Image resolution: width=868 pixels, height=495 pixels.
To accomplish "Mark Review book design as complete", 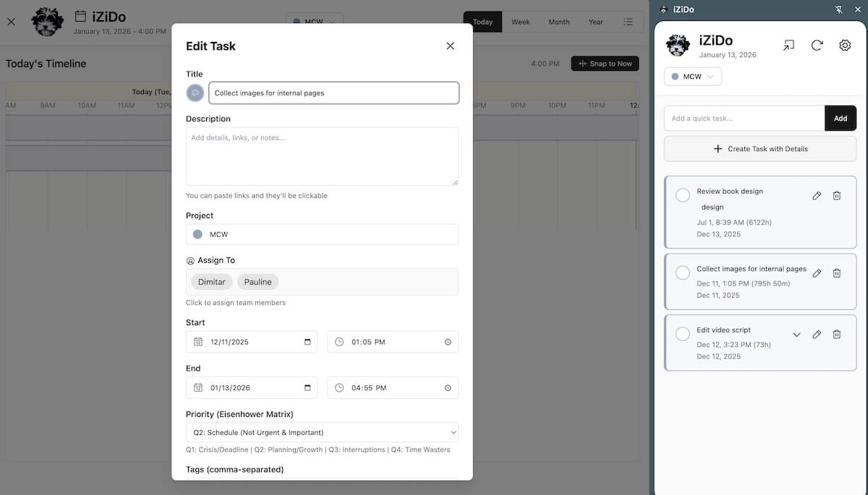I will coord(682,195).
